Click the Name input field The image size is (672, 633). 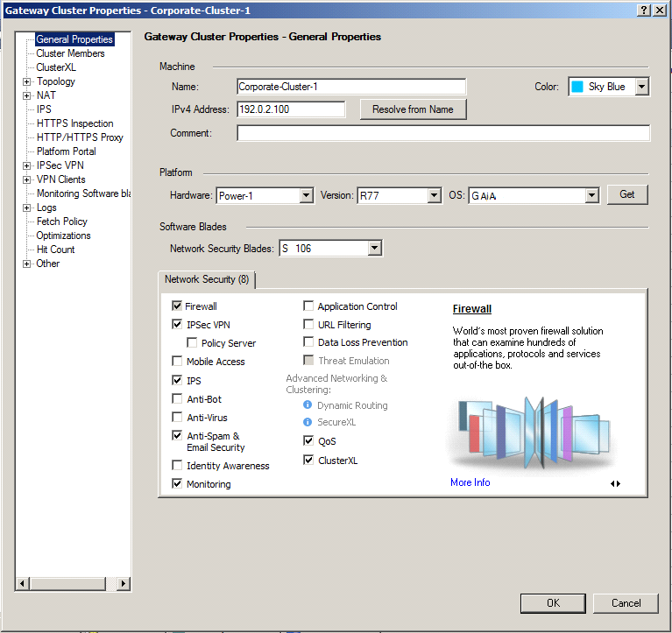point(351,87)
